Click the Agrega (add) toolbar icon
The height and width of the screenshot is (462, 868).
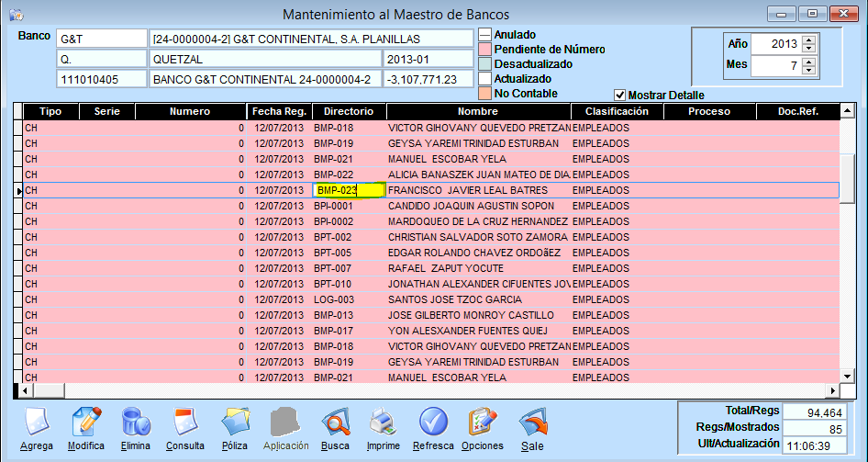click(36, 423)
